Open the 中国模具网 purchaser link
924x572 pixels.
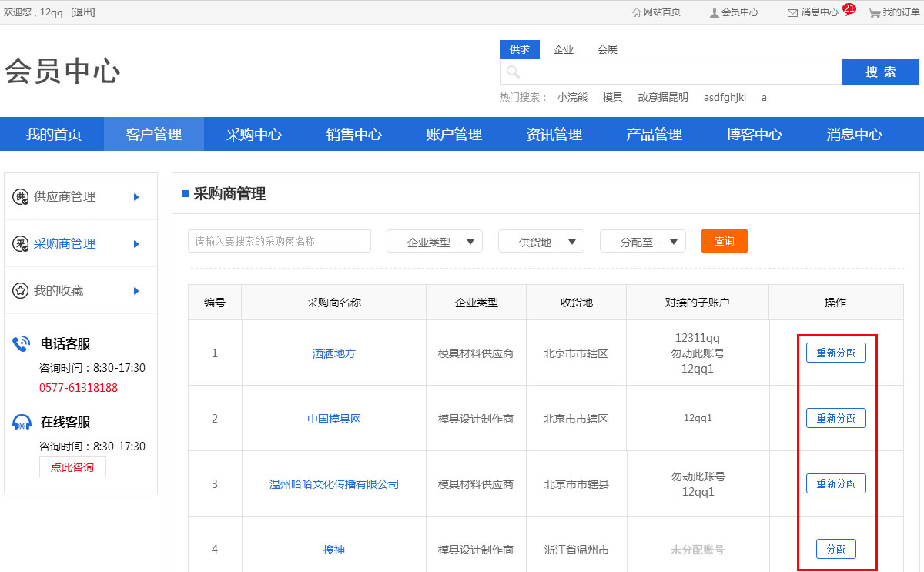point(334,419)
